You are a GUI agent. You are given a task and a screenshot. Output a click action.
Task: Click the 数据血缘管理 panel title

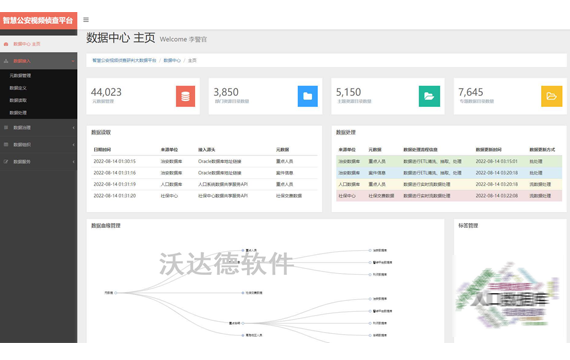coord(105,225)
